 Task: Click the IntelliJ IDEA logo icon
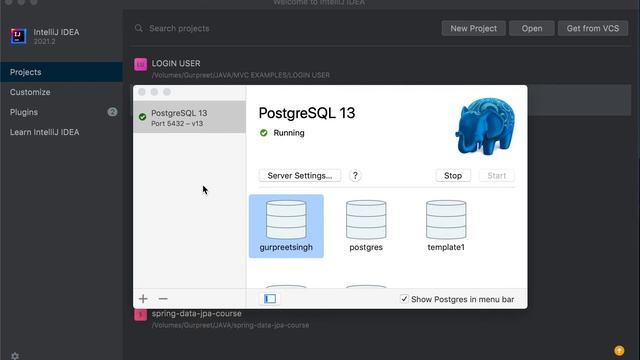(18, 36)
